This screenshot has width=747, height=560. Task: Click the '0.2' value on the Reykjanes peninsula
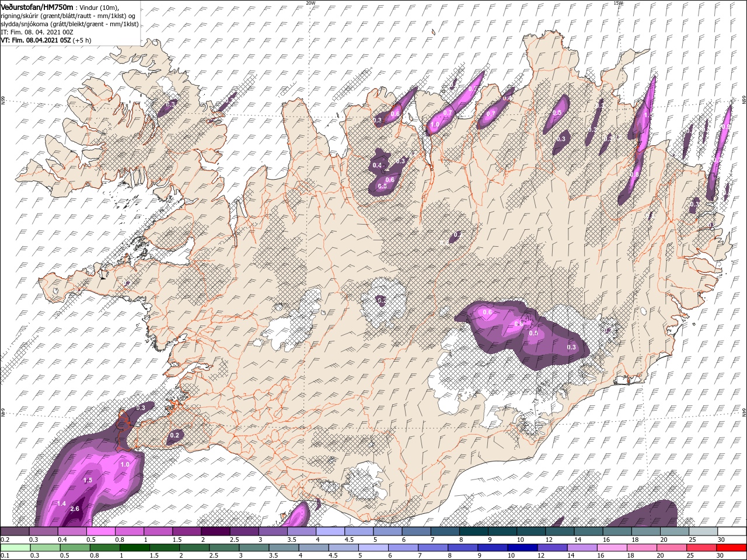coord(174,435)
